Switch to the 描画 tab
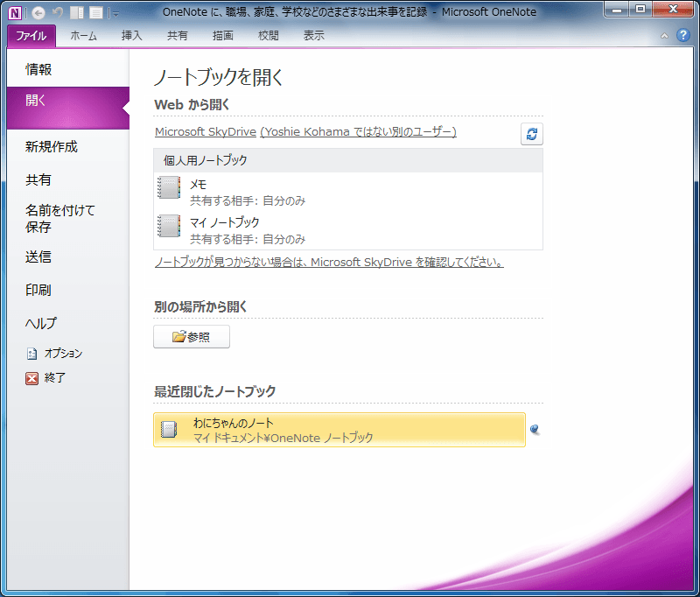 click(x=223, y=36)
